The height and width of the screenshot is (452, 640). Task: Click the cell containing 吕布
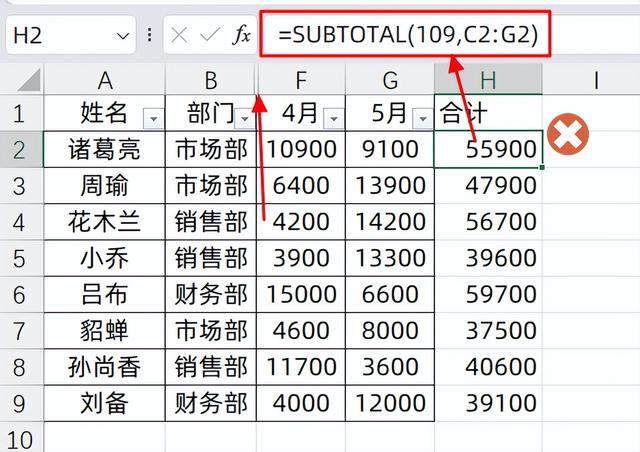coord(104,295)
